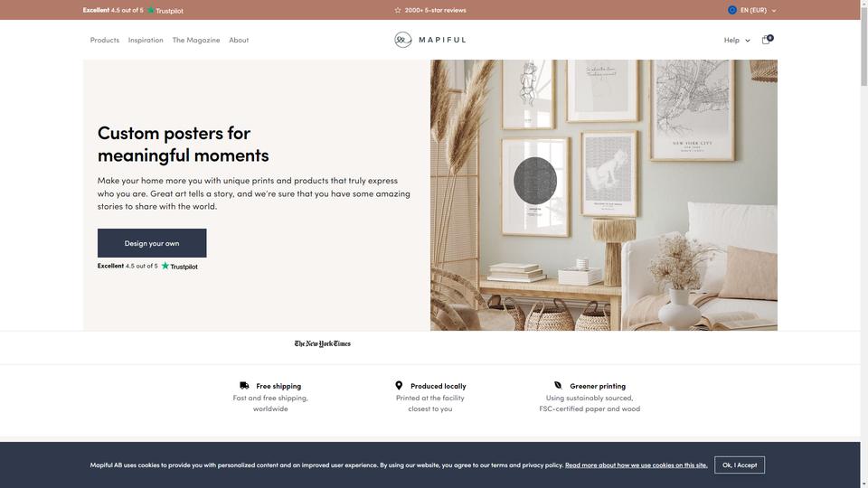The width and height of the screenshot is (868, 488).
Task: Navigate to the About page
Action: [239, 40]
